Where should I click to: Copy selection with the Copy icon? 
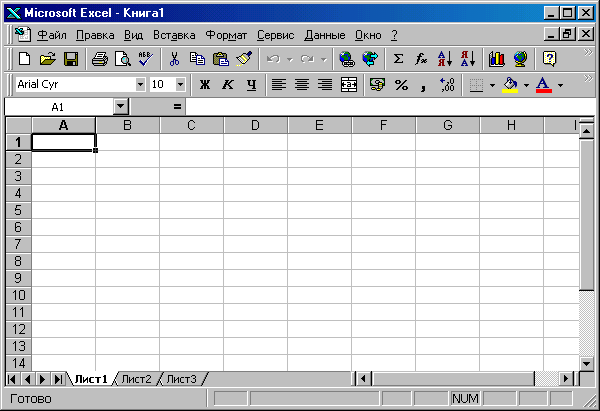point(197,59)
